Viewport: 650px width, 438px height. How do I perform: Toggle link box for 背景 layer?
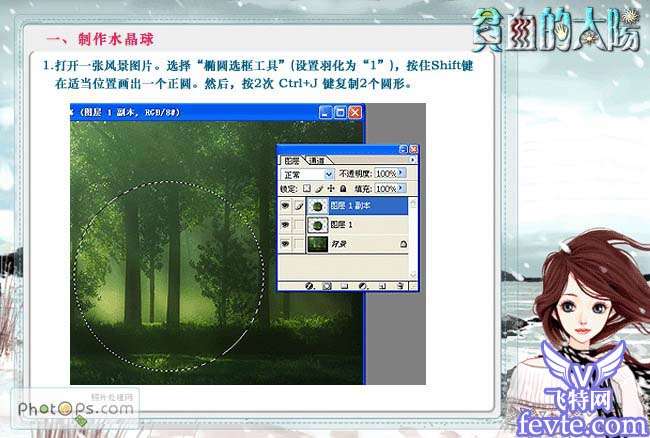pos(299,244)
